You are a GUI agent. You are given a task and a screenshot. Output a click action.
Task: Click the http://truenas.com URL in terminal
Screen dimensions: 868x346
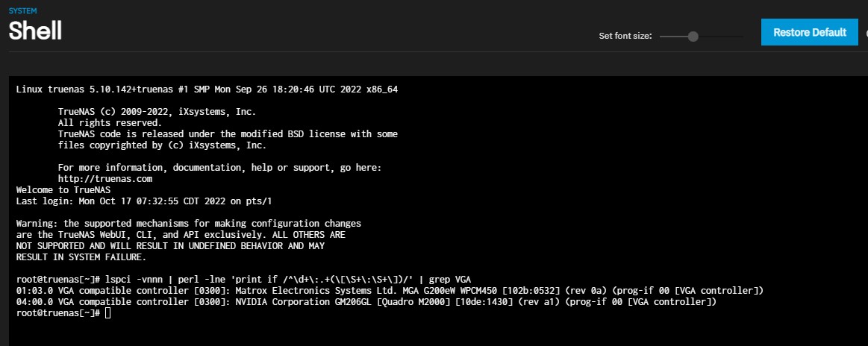(x=105, y=179)
